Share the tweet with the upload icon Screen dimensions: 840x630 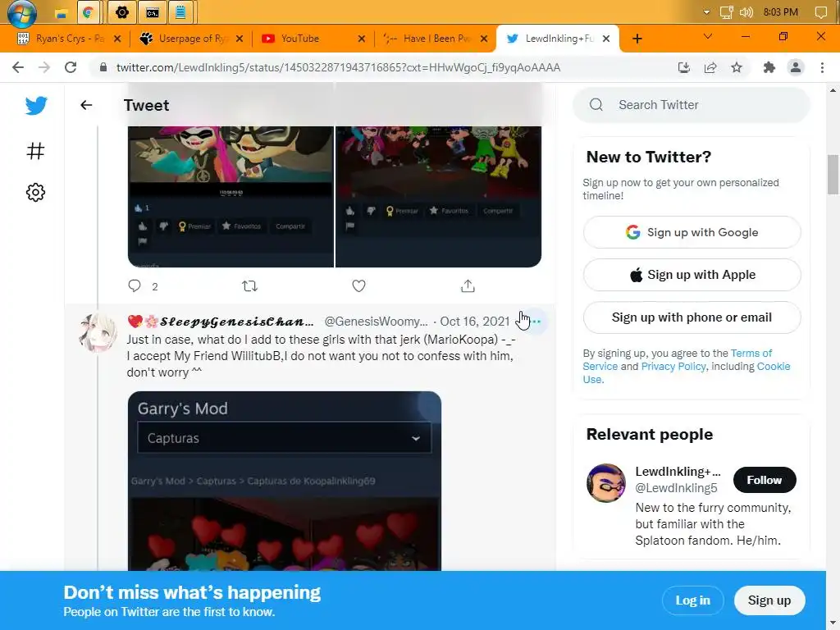pos(468,286)
